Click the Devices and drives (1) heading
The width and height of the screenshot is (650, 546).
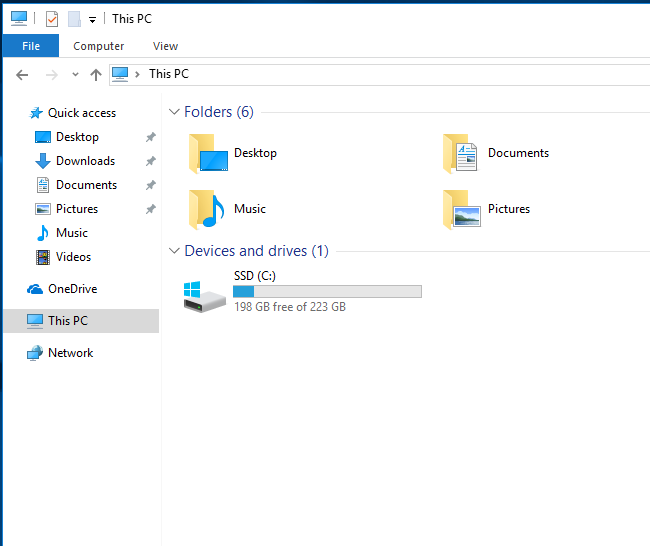click(x=257, y=251)
